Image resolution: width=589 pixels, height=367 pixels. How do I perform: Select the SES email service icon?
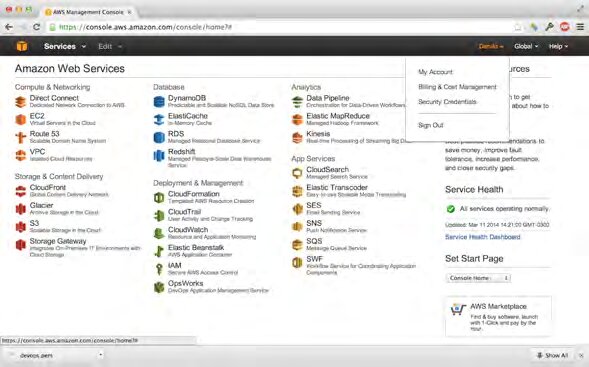coord(298,209)
